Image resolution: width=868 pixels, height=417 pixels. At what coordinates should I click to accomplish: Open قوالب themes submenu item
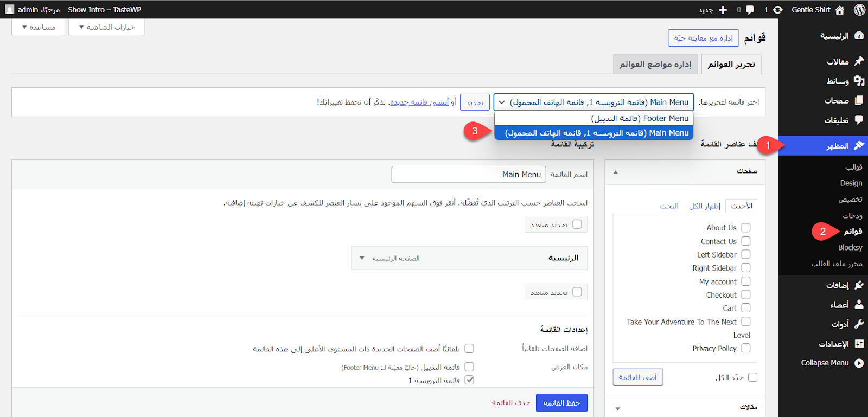point(854,167)
